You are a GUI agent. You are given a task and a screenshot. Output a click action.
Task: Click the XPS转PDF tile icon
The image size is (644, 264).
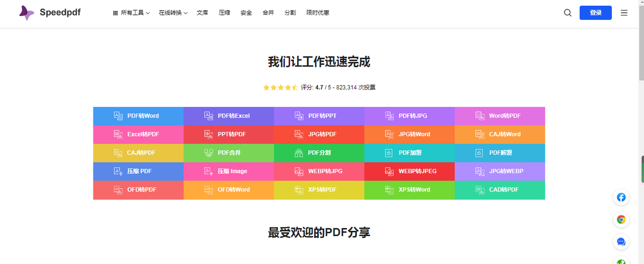click(x=299, y=190)
